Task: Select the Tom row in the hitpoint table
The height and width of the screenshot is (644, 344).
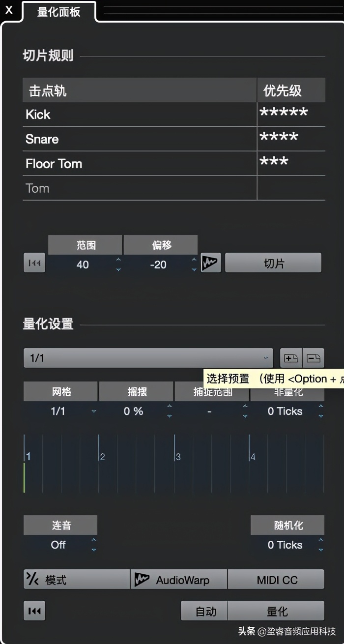Action: (x=98, y=188)
